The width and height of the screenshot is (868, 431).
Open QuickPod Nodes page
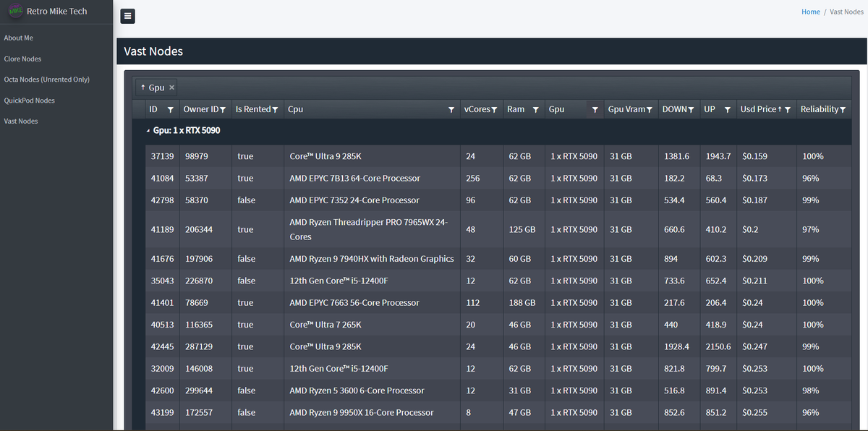coord(30,101)
